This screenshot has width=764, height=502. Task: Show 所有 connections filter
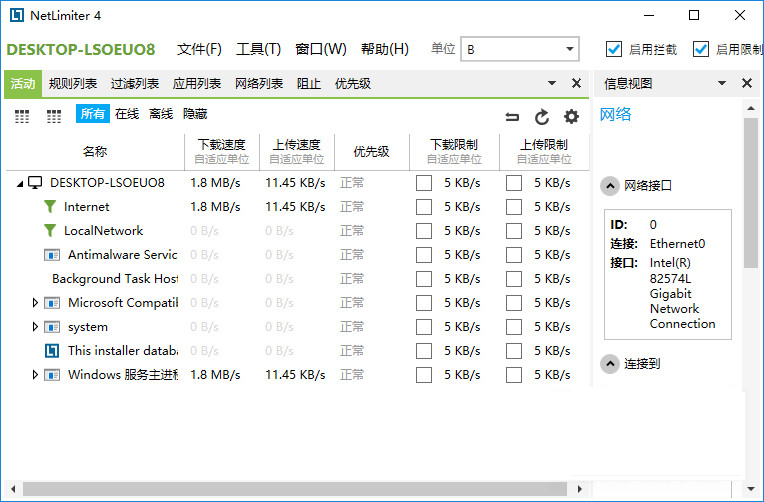click(x=93, y=114)
